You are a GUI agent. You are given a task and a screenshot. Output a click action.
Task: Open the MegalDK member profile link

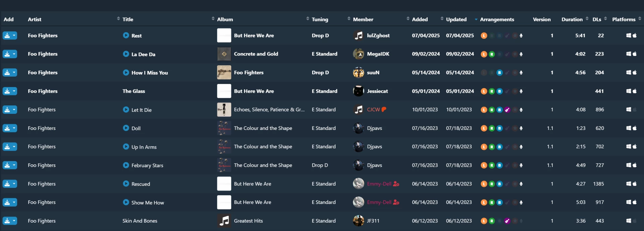coord(378,54)
